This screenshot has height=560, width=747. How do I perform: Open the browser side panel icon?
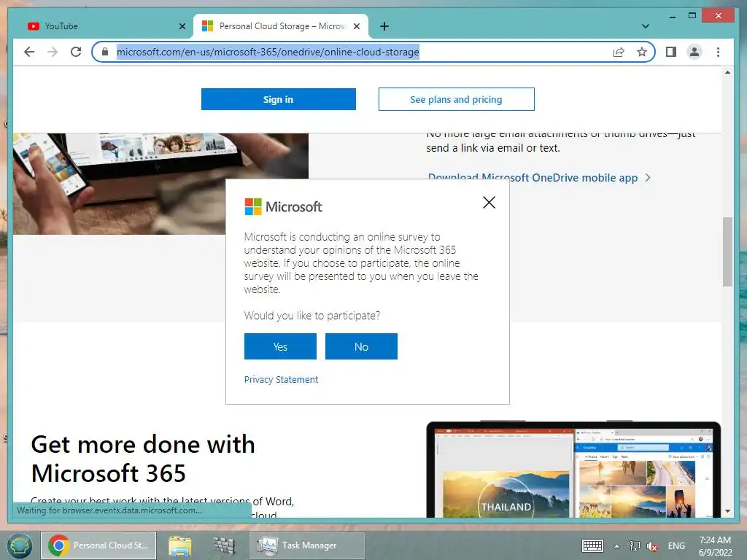(671, 52)
